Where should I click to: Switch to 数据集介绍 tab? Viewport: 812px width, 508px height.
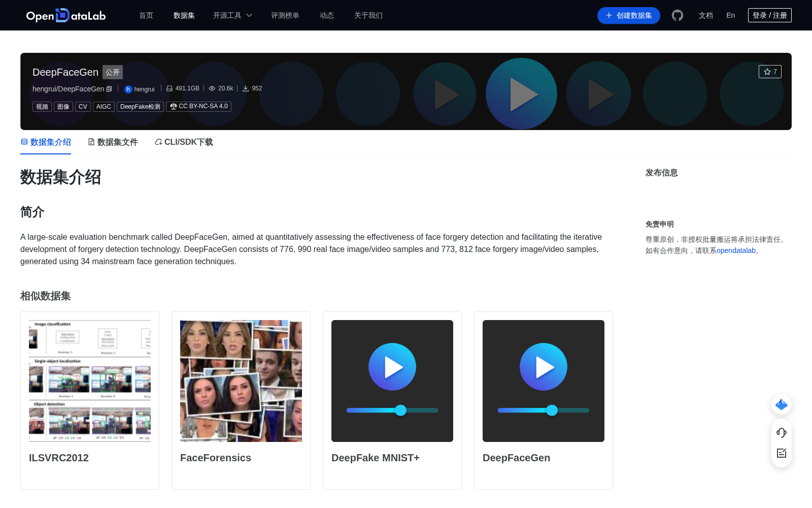pos(46,142)
